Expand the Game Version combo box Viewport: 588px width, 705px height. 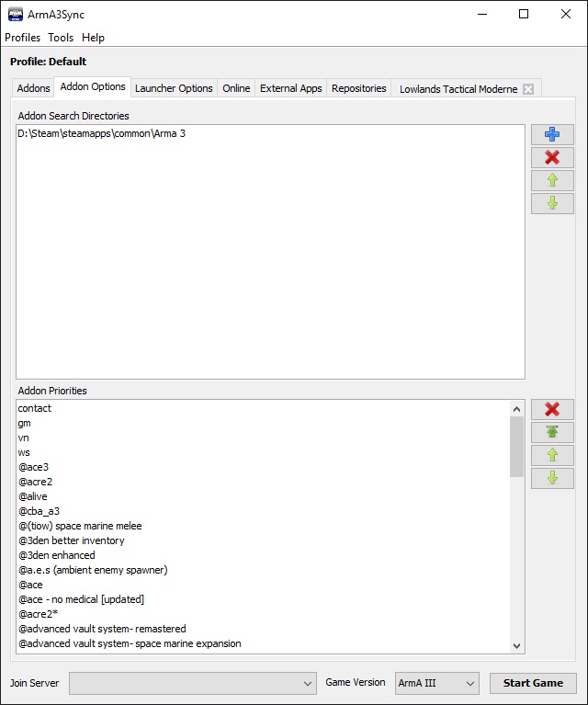coord(470,683)
